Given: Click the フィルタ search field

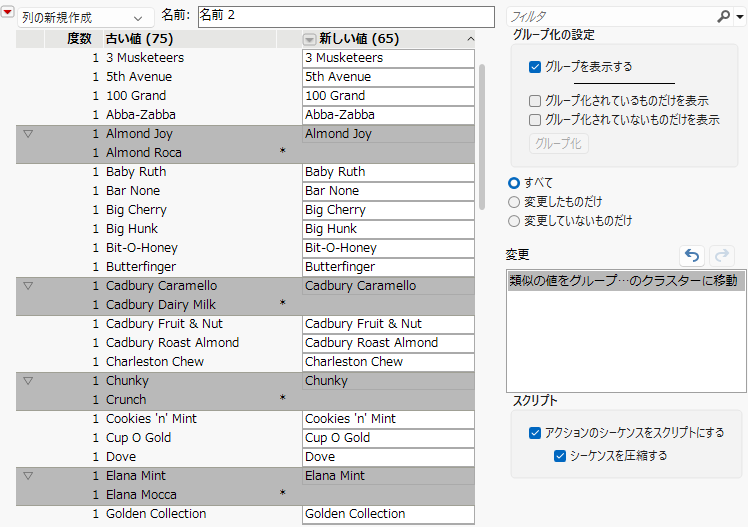Looking at the screenshot, I should [x=612, y=17].
